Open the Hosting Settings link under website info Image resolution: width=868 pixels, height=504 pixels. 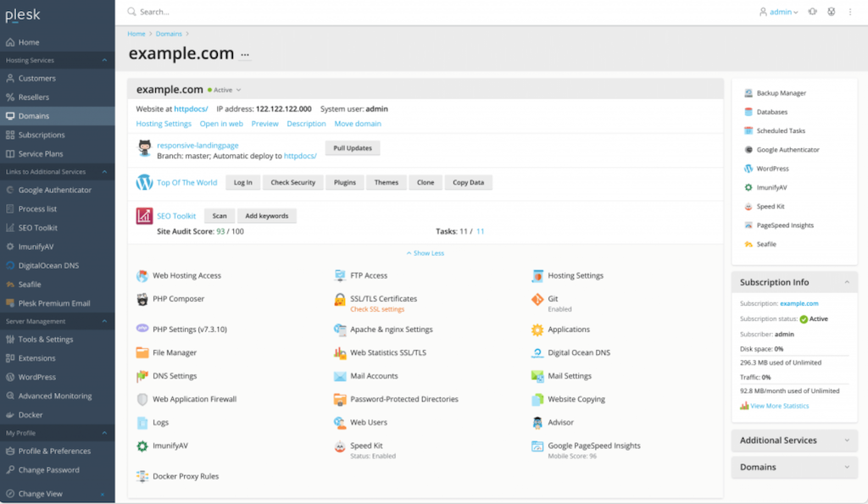pyautogui.click(x=164, y=124)
